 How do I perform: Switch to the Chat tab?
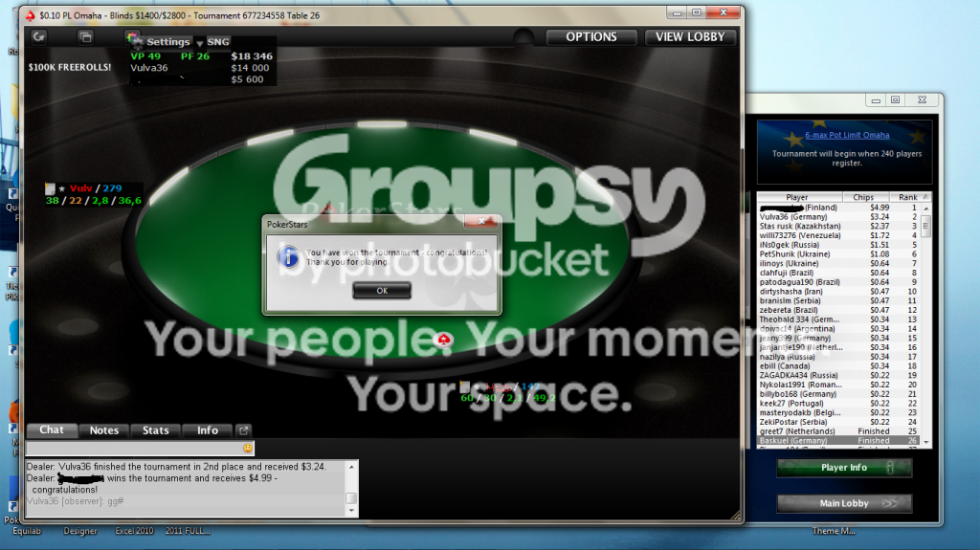tap(52, 430)
